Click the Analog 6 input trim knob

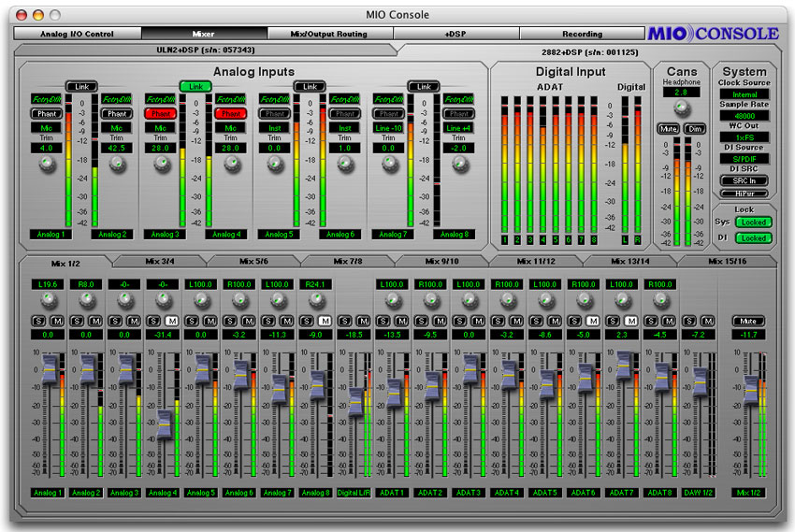[x=345, y=165]
